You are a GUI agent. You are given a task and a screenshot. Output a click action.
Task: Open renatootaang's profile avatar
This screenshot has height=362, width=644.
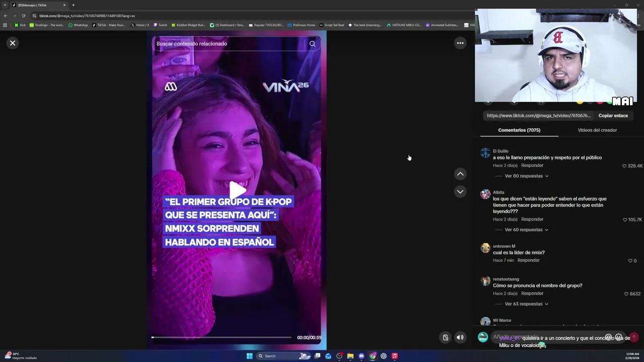point(485,282)
